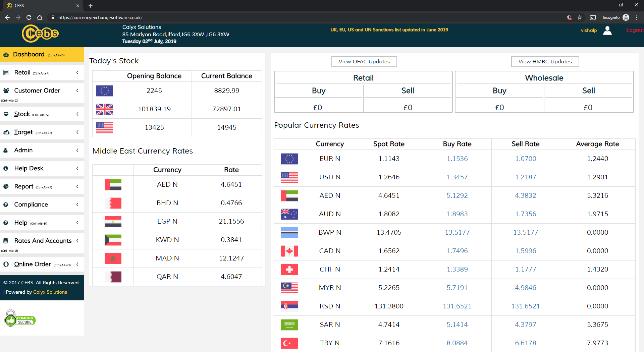This screenshot has width=644, height=352.
Task: Expand the Stock sidebar chevron
Action: pyautogui.click(x=77, y=114)
